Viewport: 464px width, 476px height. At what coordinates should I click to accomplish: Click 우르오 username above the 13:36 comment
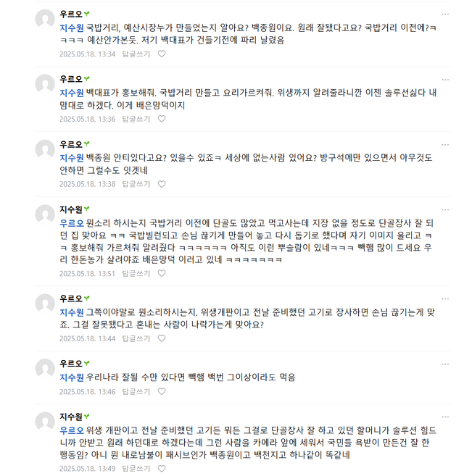click(x=70, y=78)
